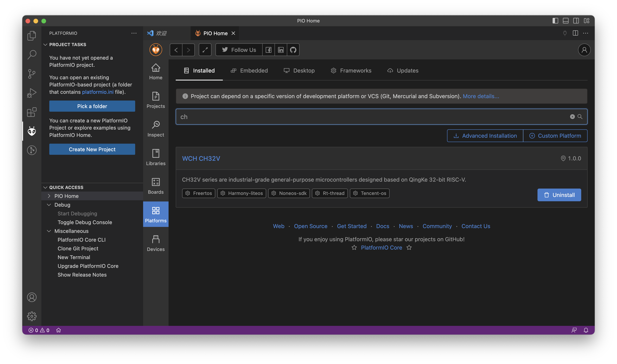Open the Source Control view

coord(32,74)
